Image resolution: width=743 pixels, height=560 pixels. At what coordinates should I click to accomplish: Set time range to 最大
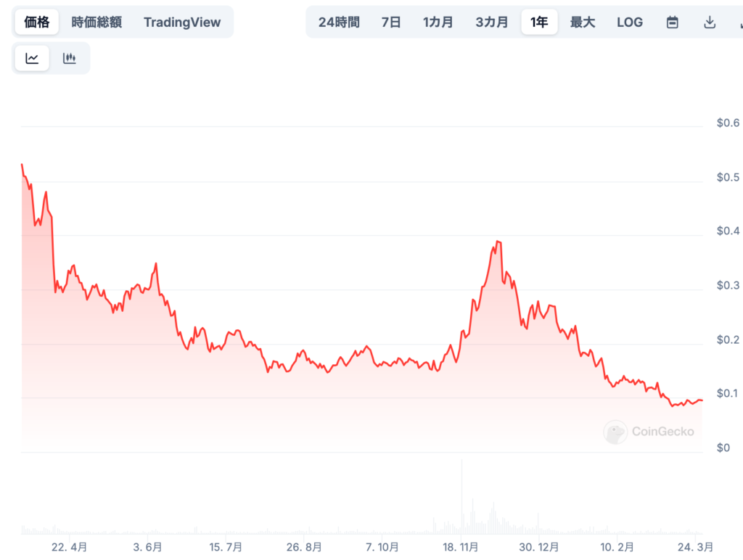tap(583, 22)
